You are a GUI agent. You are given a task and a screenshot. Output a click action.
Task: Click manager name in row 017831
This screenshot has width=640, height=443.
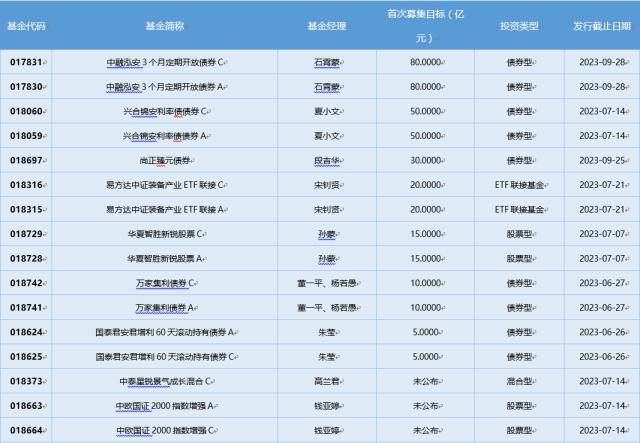(x=327, y=62)
